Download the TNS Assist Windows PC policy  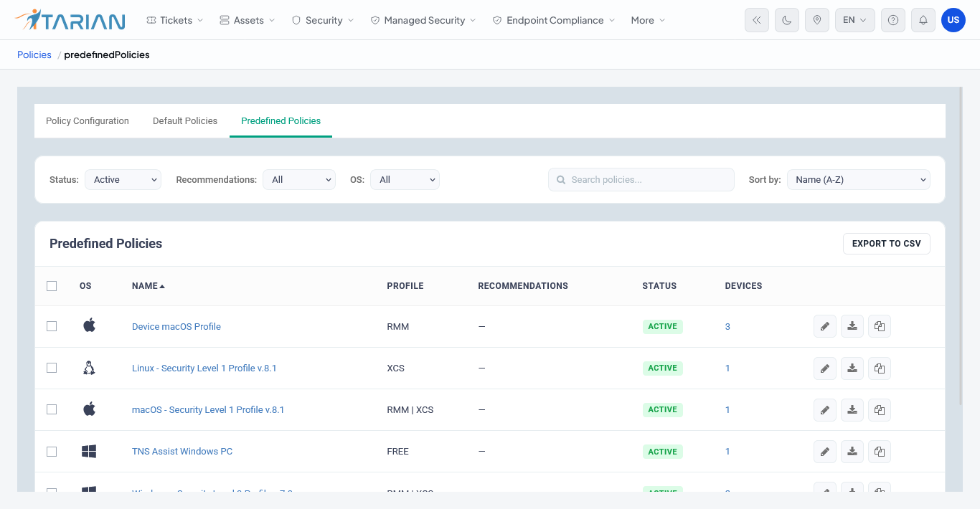(852, 452)
